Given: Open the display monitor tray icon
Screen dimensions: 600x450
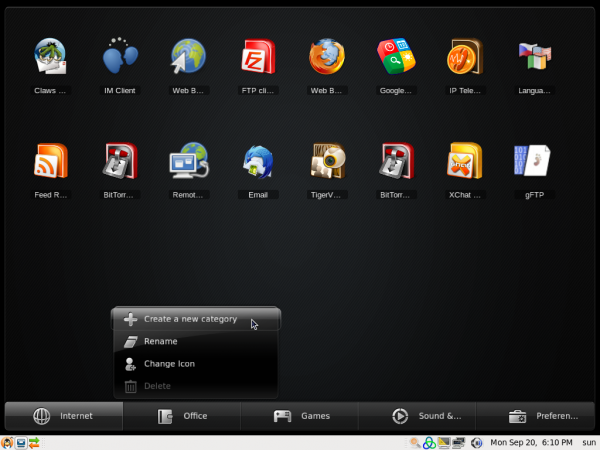Looking at the screenshot, I should tap(444, 443).
